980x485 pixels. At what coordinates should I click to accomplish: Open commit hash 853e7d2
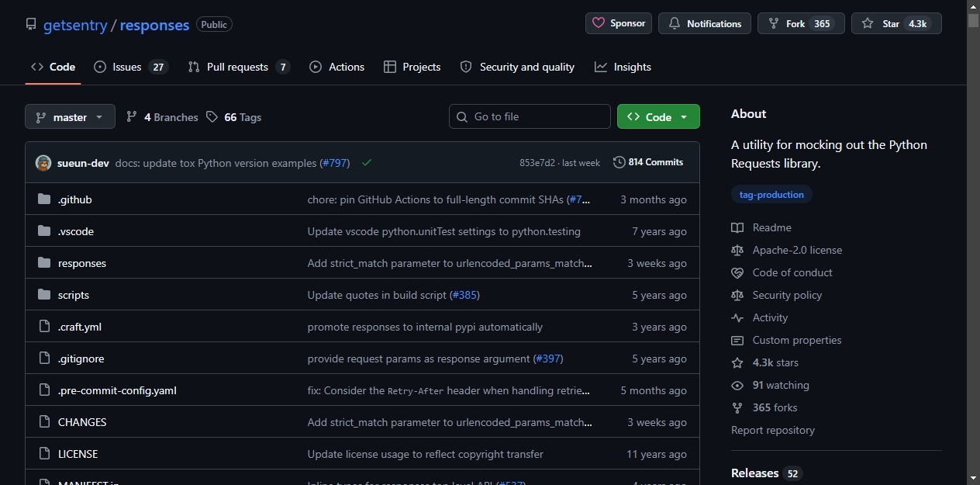coord(537,163)
